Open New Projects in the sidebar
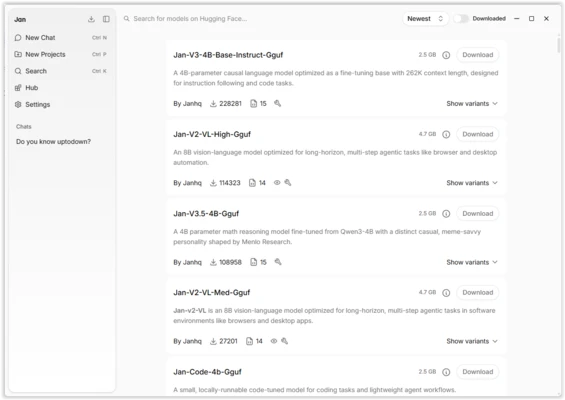 click(x=61, y=54)
